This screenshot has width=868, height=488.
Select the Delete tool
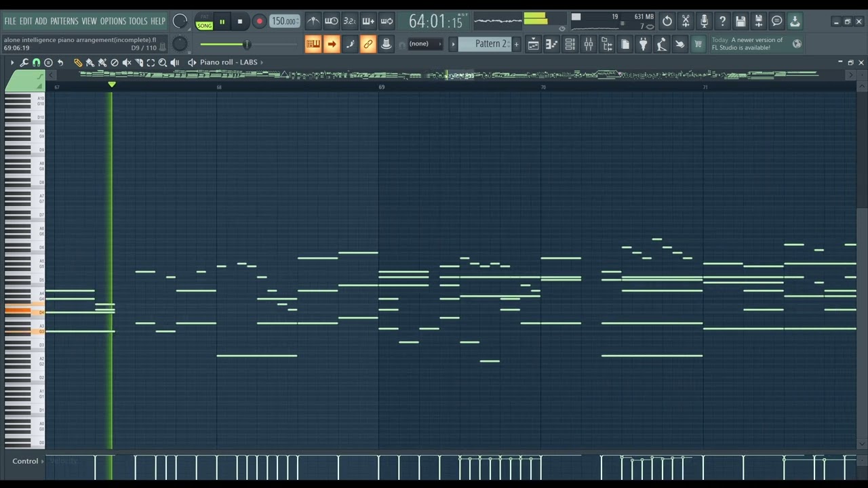[115, 62]
